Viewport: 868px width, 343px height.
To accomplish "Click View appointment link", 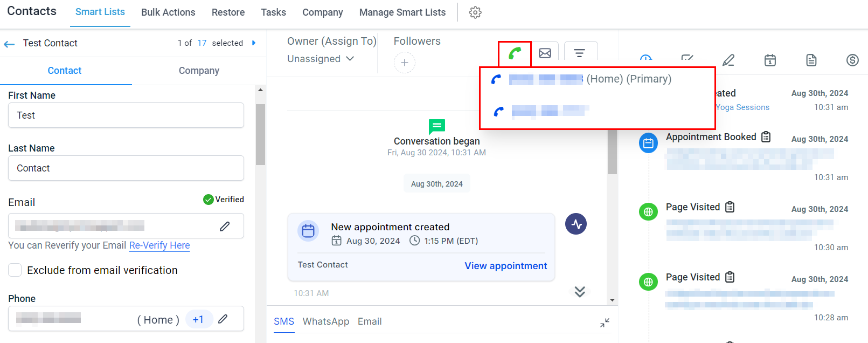I will (x=505, y=266).
